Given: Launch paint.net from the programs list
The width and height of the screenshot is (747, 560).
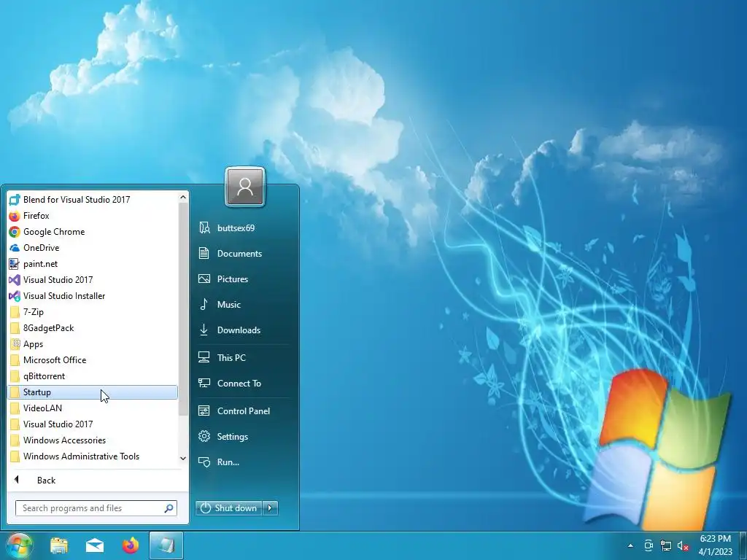Looking at the screenshot, I should click(x=93, y=264).
